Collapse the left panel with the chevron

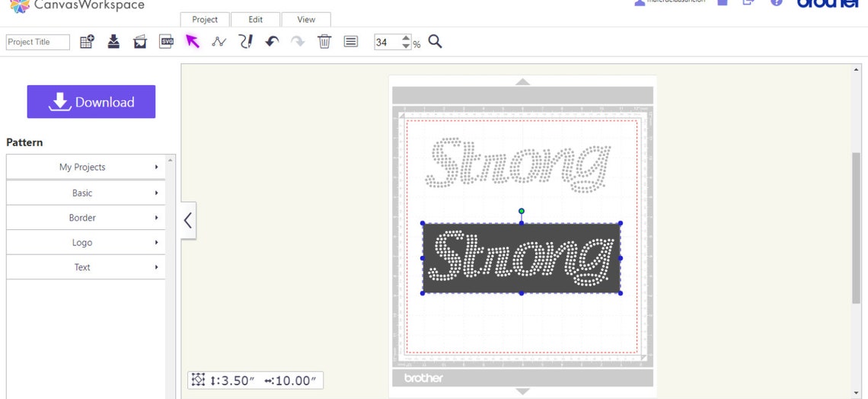(188, 220)
